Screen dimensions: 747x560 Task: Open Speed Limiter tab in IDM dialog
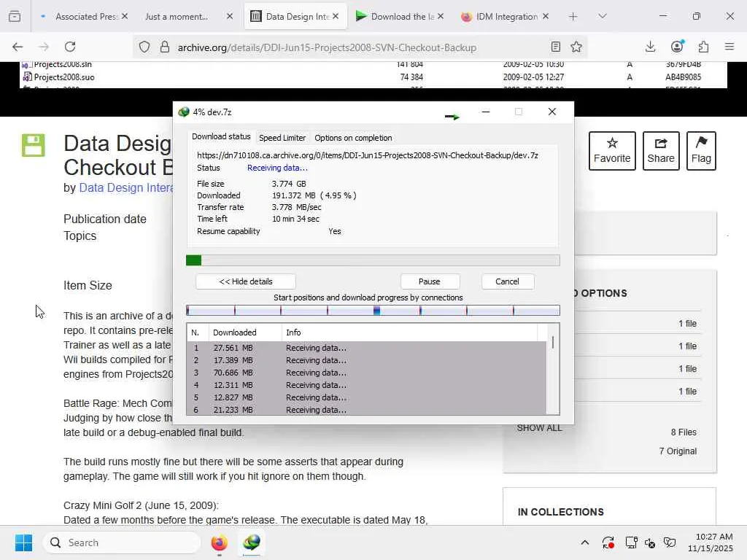(x=282, y=138)
